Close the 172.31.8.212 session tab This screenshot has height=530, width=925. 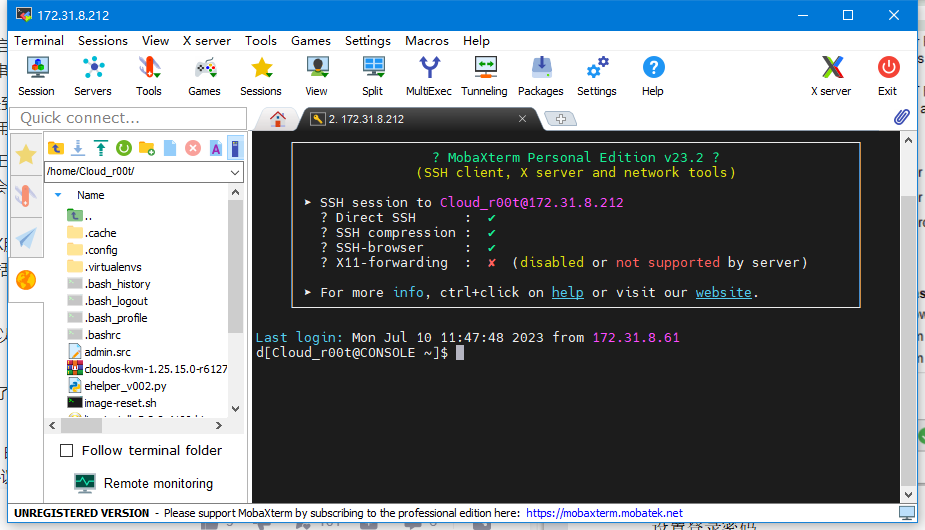[522, 119]
